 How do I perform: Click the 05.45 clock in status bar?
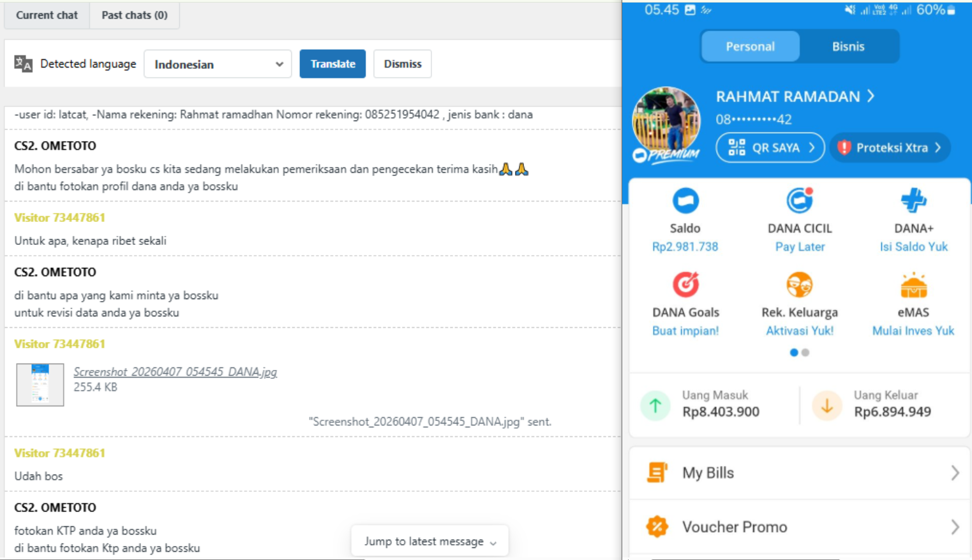[662, 10]
